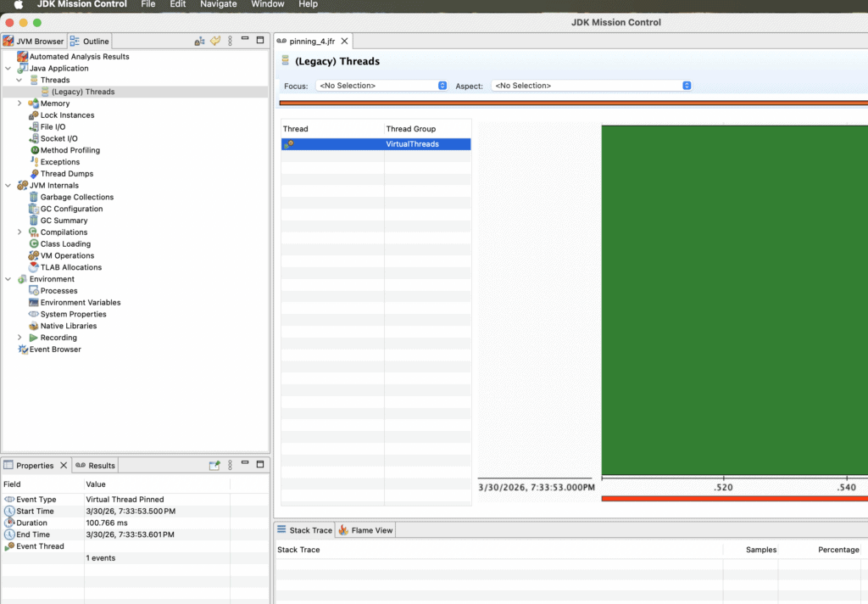
Task: Click the GC Configuration icon
Action: point(34,209)
